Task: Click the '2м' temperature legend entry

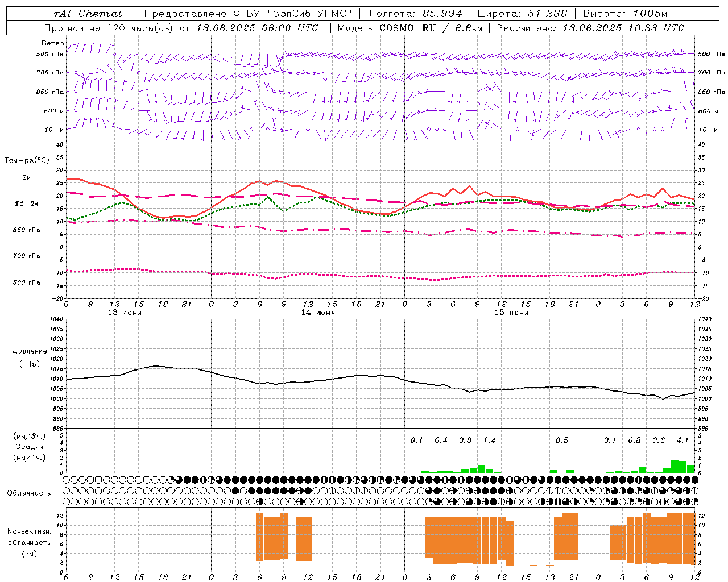Action: click(27, 178)
